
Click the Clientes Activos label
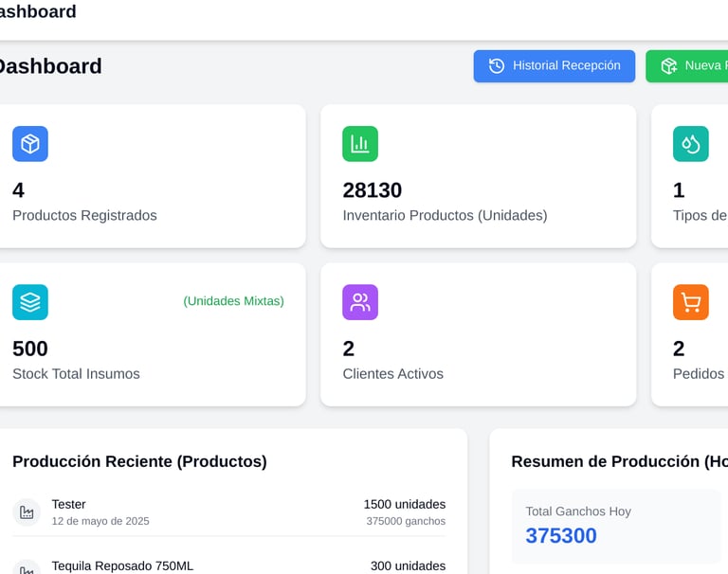point(392,373)
